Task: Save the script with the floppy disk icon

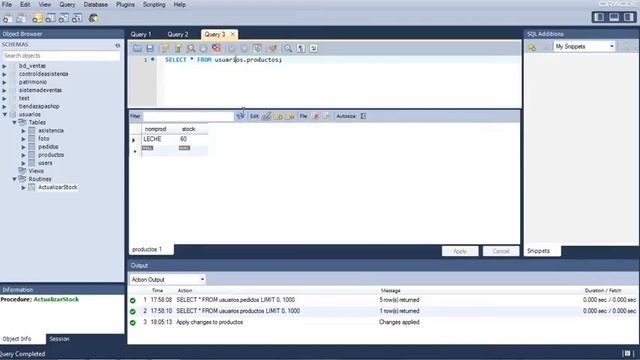Action: (x=150, y=49)
